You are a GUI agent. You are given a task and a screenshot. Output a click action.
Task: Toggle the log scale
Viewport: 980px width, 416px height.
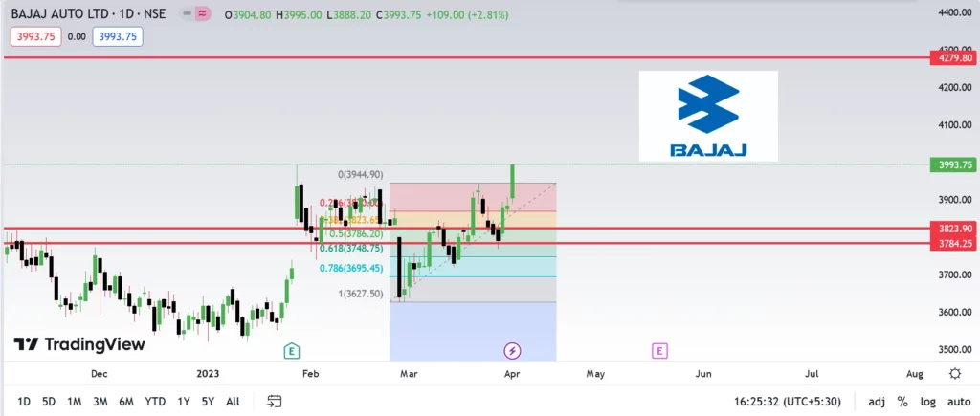click(928, 401)
